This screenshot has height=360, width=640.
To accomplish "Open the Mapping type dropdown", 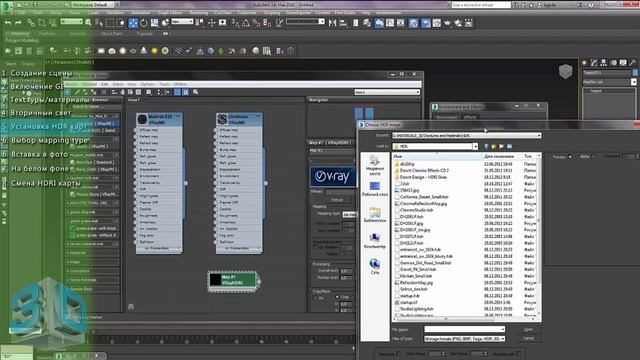I will point(349,214).
